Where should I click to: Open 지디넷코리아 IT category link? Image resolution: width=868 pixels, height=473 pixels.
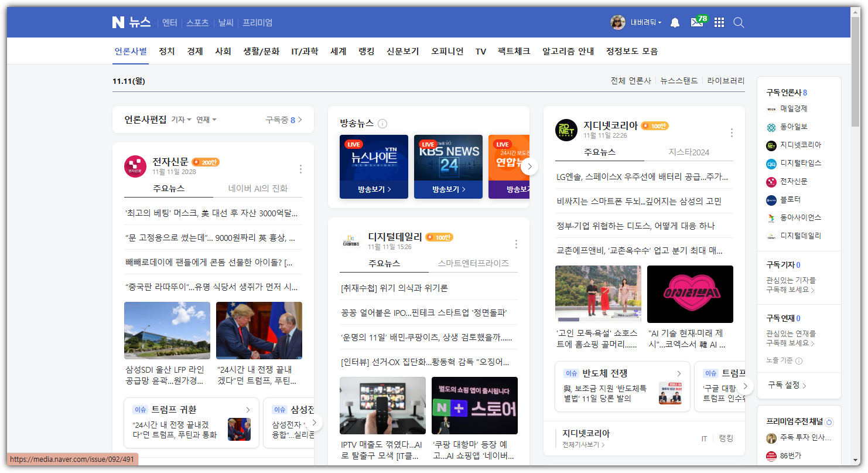tap(704, 438)
